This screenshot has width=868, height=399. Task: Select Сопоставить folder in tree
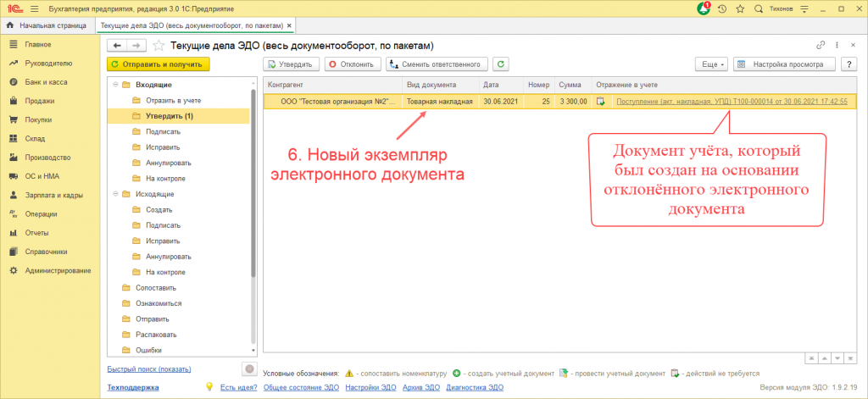[156, 288]
